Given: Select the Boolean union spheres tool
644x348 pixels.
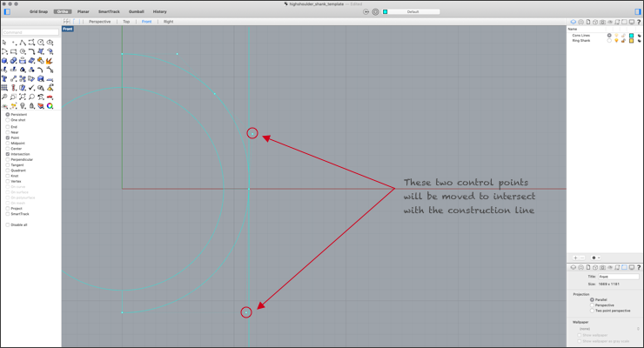Looking at the screenshot, I should tap(14, 61).
